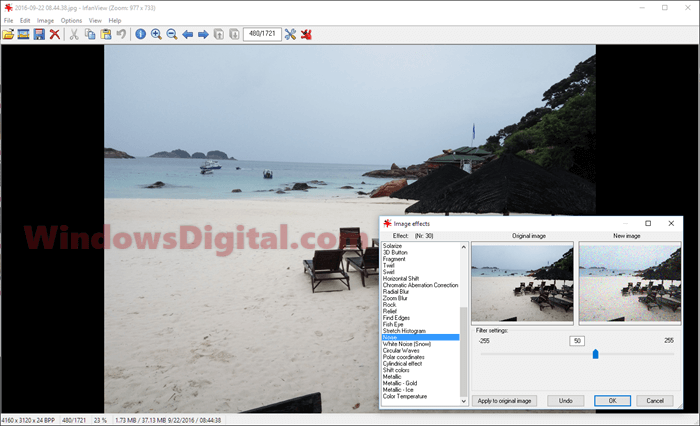
Task: Open the Image menu
Action: (45, 21)
